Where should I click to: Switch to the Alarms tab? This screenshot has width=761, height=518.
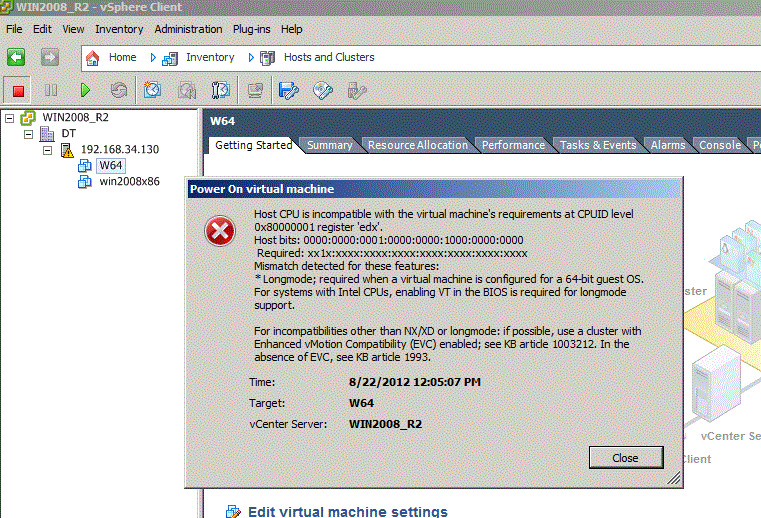coord(668,145)
